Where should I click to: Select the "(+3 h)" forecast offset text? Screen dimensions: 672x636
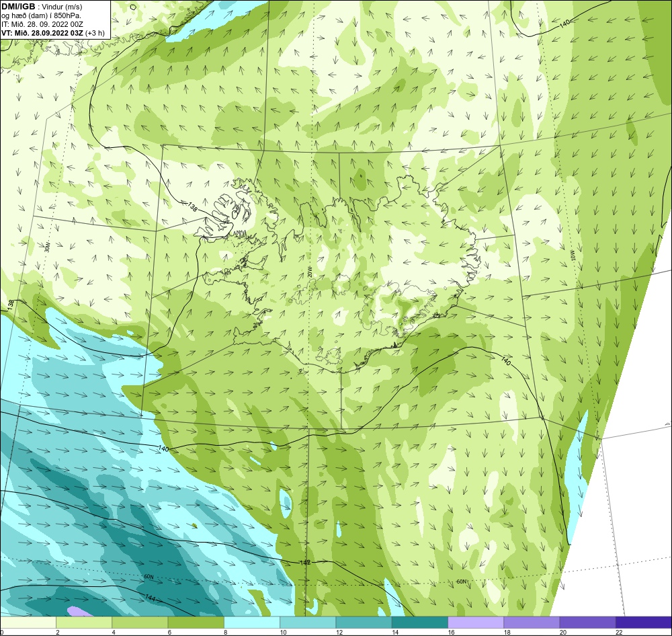tap(95, 33)
